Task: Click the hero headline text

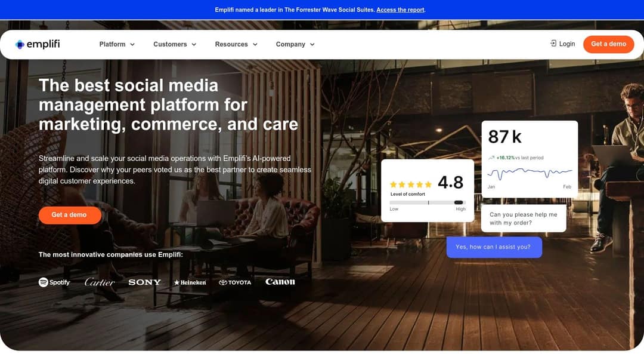Action: coord(168,105)
